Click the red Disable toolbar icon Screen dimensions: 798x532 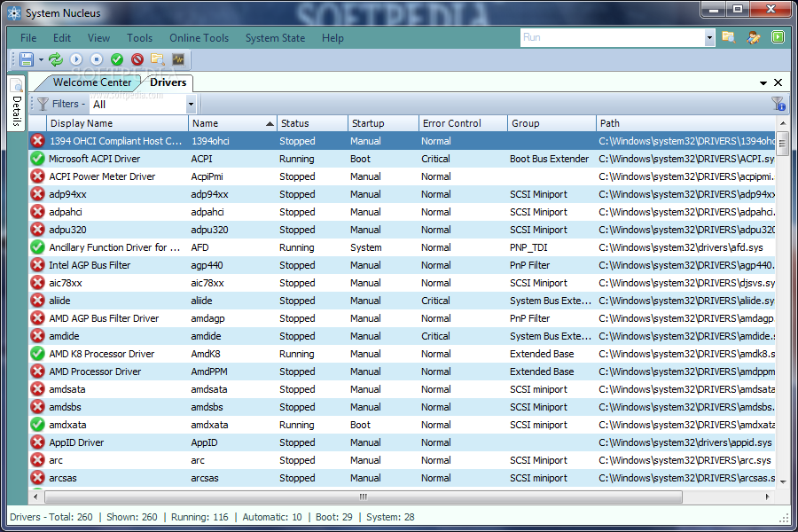click(x=137, y=59)
